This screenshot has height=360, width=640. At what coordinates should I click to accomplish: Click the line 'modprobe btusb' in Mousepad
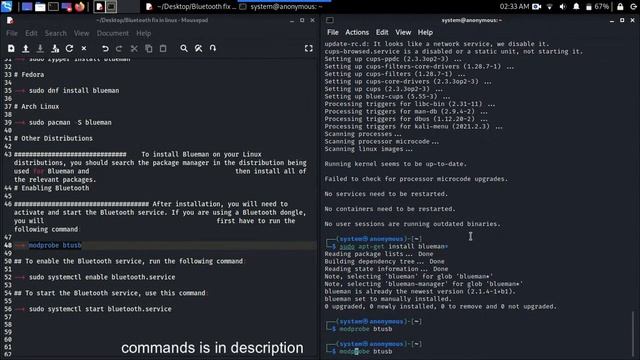coord(55,245)
